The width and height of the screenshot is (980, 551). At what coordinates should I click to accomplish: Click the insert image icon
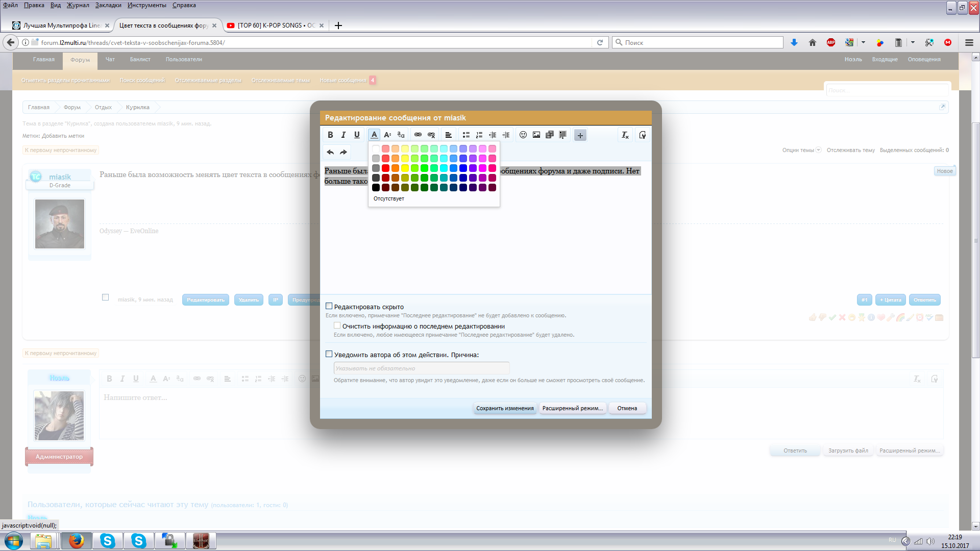[536, 135]
